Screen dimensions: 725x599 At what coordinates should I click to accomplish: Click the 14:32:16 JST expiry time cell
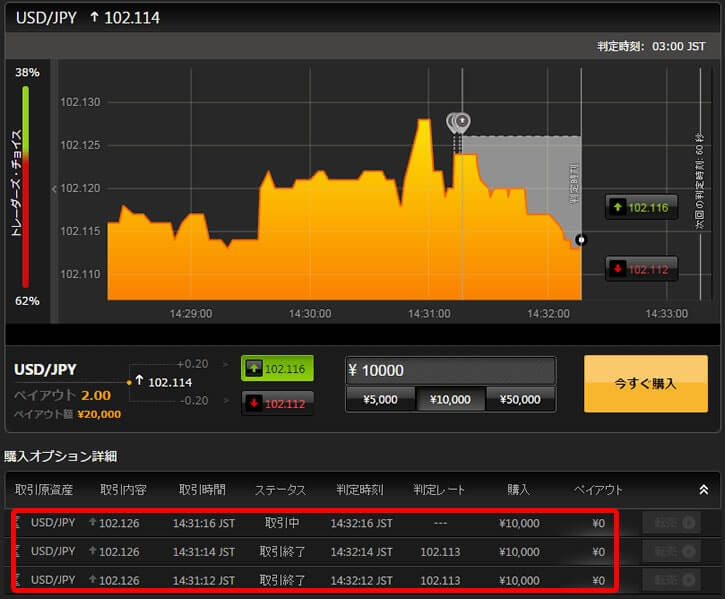[x=361, y=523]
